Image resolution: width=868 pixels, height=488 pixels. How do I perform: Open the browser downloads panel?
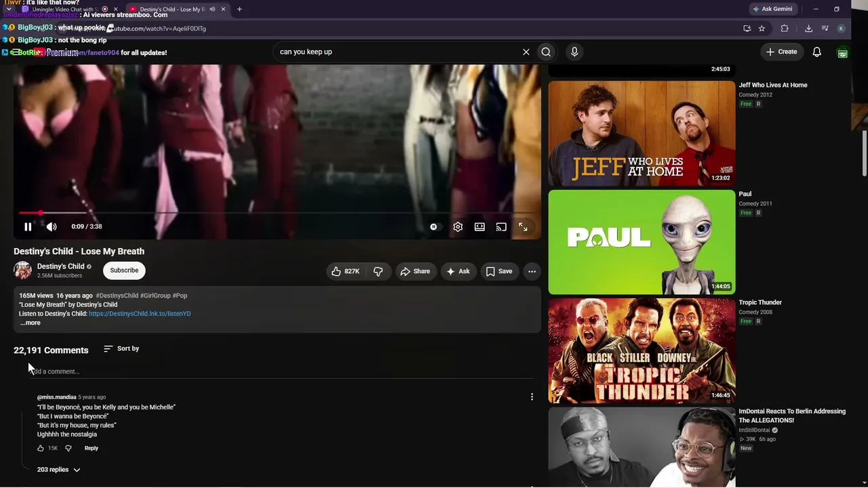tap(808, 28)
